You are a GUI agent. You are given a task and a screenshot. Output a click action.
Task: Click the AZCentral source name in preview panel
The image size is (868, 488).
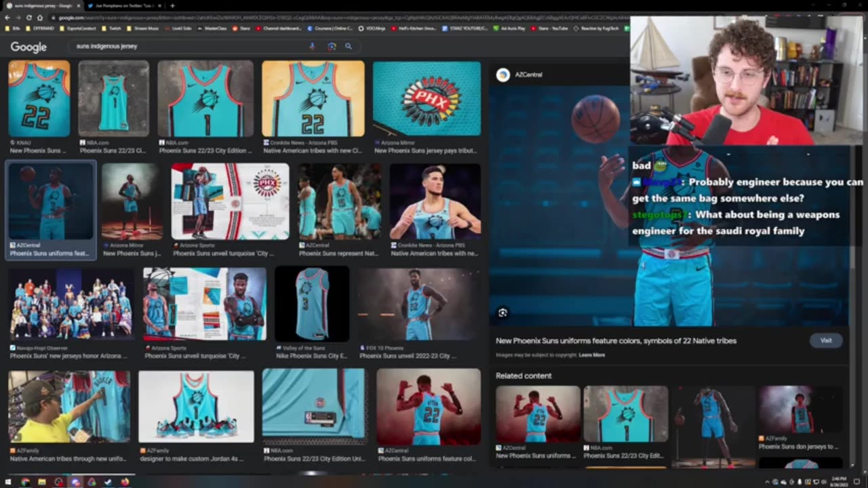coord(528,75)
